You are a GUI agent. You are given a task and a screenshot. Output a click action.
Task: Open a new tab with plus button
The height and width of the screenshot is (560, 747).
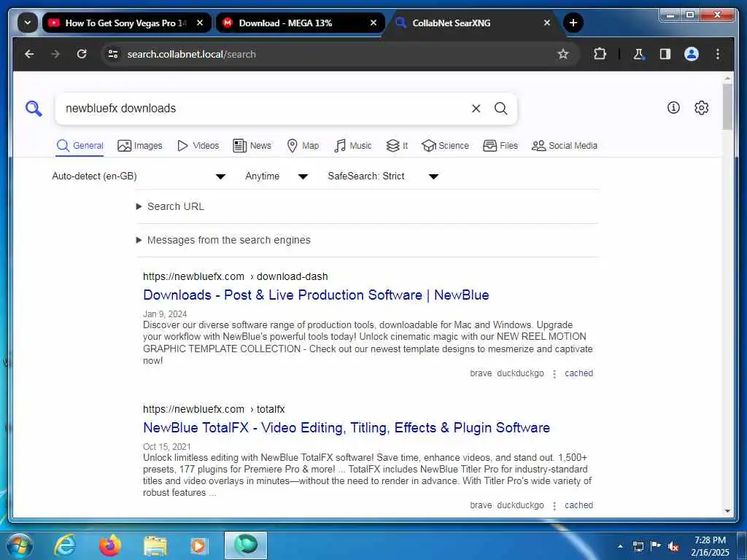click(x=573, y=23)
